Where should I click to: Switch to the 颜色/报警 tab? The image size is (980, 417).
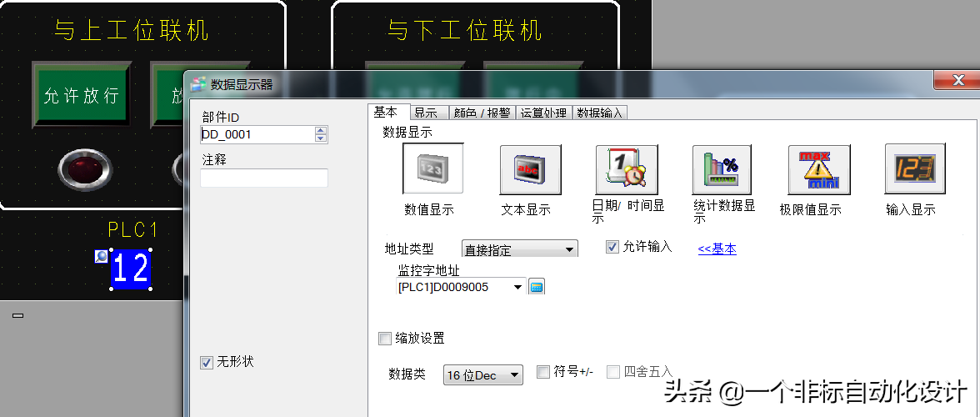tap(480, 113)
